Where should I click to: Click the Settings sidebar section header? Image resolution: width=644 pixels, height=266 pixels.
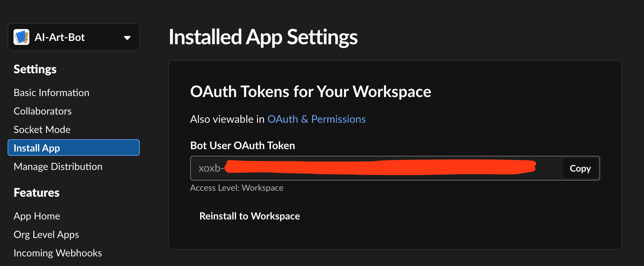pyautogui.click(x=35, y=69)
